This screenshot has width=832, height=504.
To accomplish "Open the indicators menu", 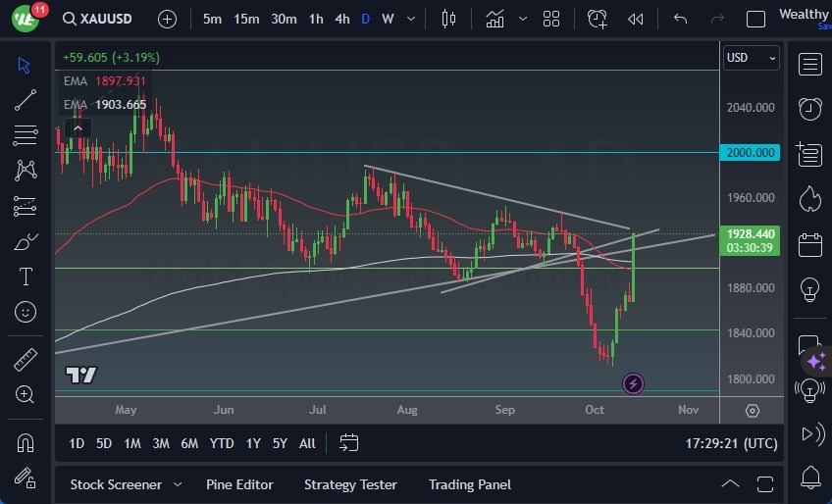I will click(494, 19).
